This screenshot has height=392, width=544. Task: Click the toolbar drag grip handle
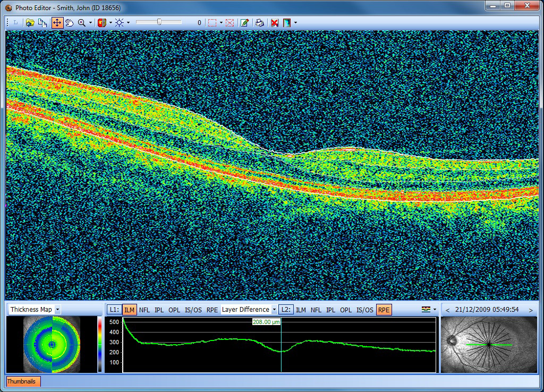pos(7,23)
